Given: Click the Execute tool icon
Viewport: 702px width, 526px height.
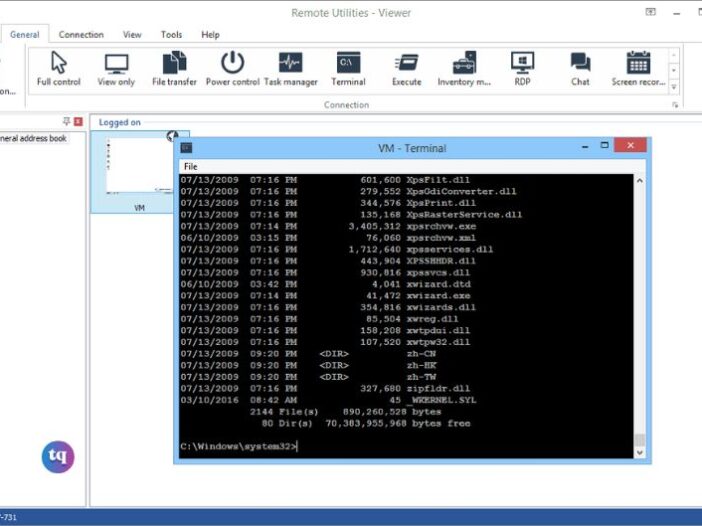Looking at the screenshot, I should tap(407, 69).
